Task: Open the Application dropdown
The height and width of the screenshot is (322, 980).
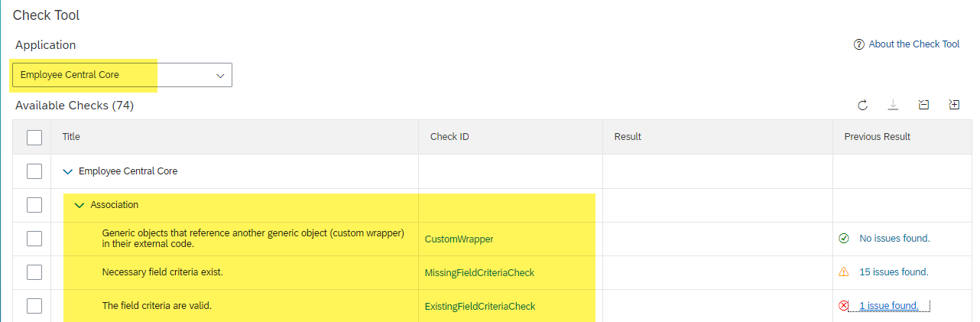Action: (122, 75)
